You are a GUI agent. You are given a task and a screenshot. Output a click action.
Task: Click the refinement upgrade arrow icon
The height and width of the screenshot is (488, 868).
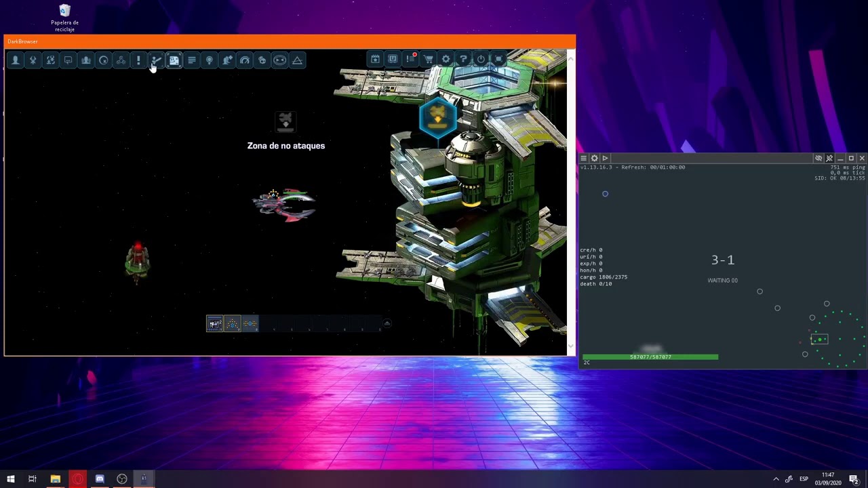(x=156, y=60)
